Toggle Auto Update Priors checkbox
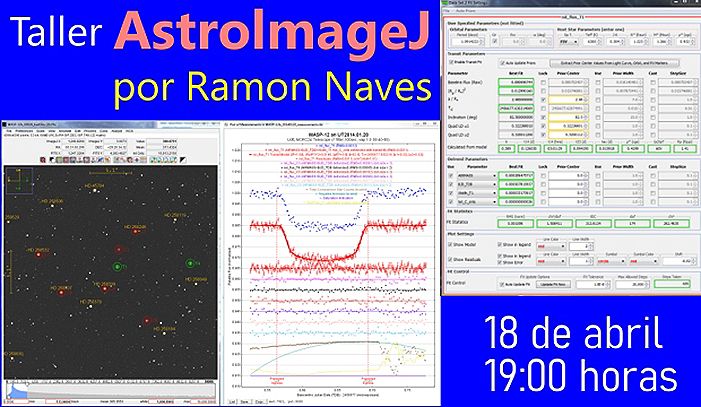701x407 pixels. click(503, 63)
